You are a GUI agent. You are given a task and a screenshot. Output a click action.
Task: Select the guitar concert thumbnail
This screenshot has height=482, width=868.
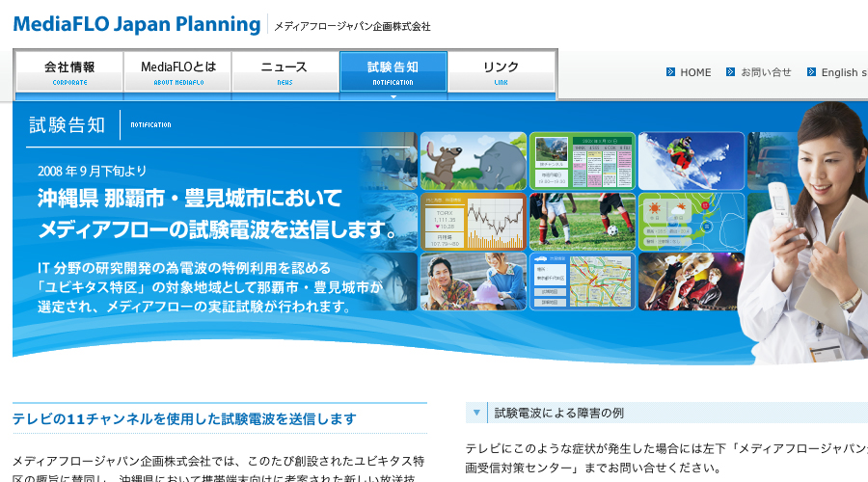pyautogui.click(x=692, y=281)
